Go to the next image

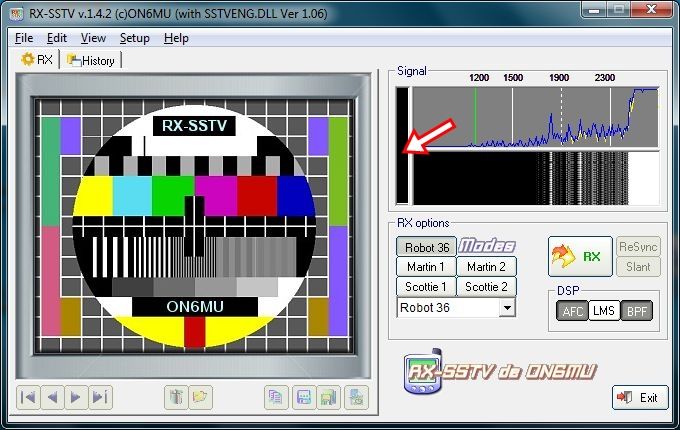pyautogui.click(x=76, y=397)
